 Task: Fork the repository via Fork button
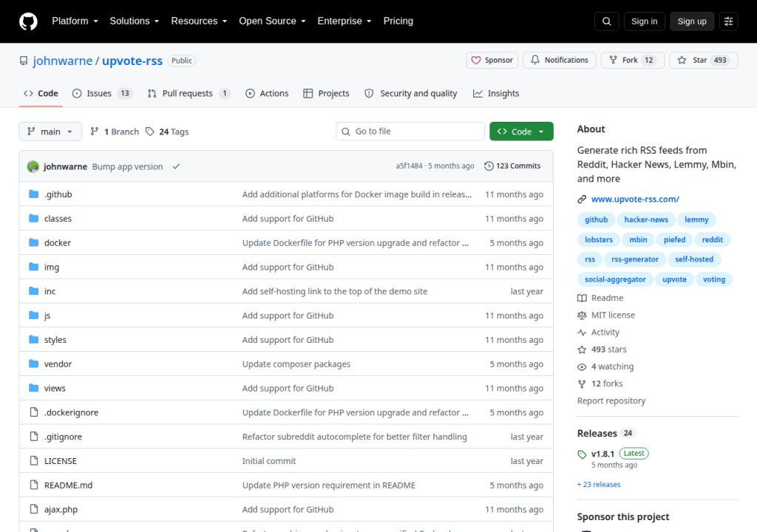(x=633, y=61)
